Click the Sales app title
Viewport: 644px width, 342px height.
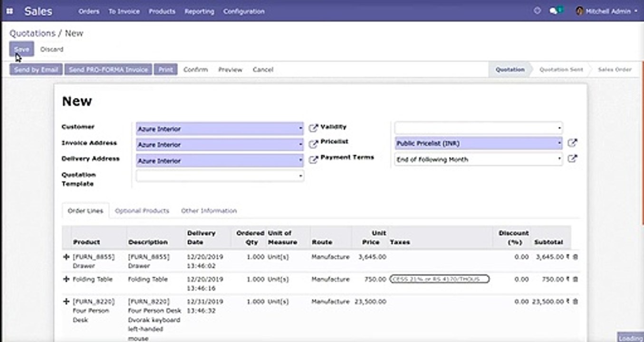(x=38, y=11)
